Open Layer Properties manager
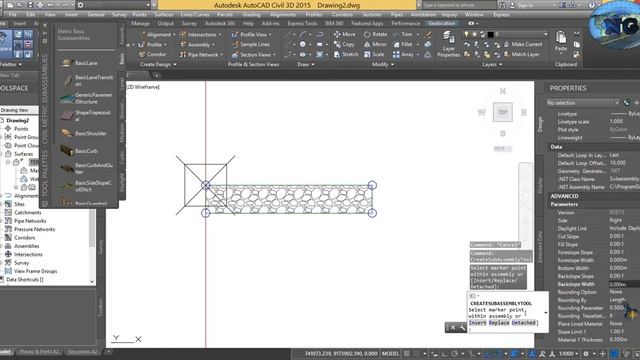This screenshot has height=360, width=640. click(448, 44)
